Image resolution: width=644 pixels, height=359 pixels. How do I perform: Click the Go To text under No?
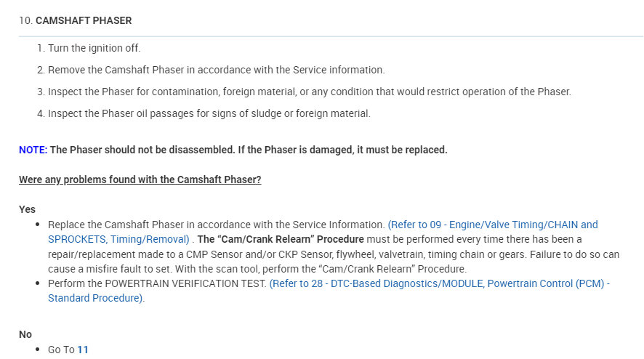[61, 350]
